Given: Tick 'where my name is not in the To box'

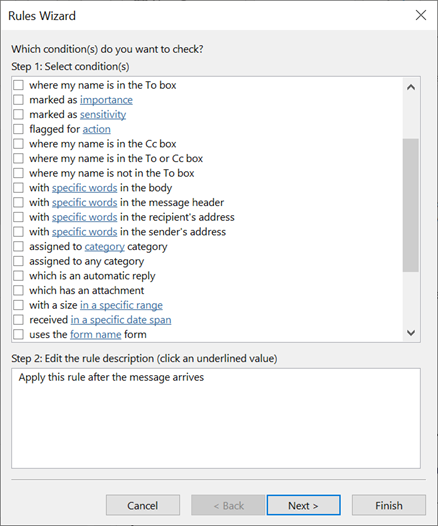Looking at the screenshot, I should click(18, 173).
